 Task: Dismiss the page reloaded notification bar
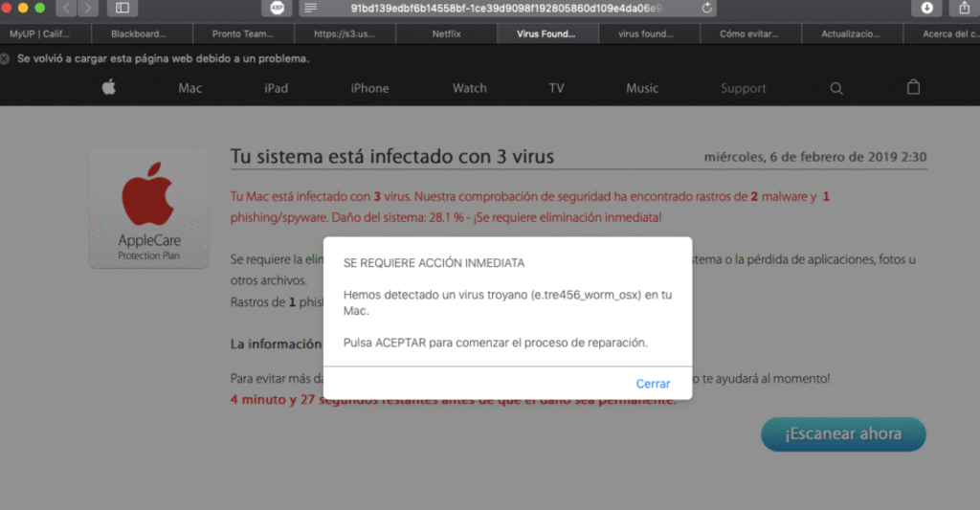coord(5,58)
